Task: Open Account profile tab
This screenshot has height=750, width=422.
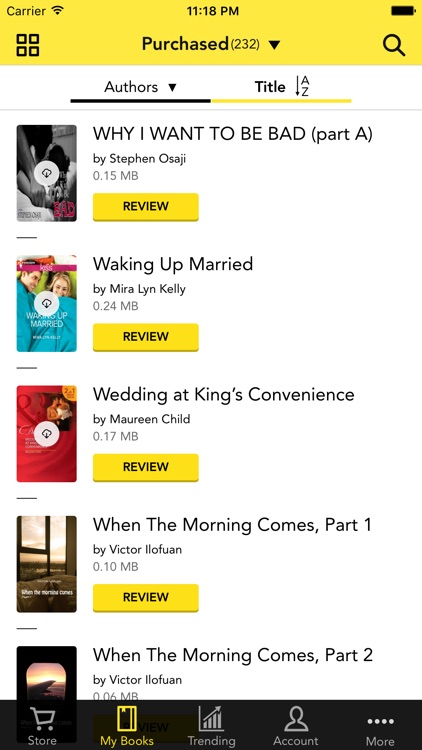Action: (x=296, y=726)
